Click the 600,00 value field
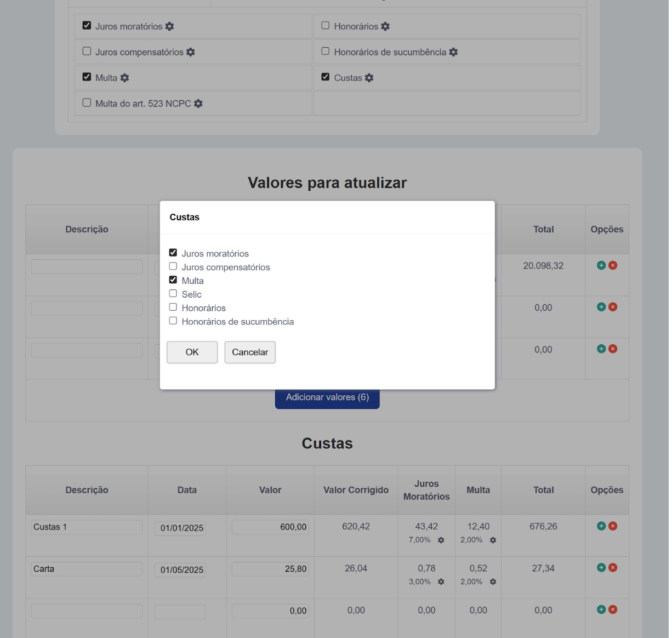Screen dimensions: 672x638 pyautogui.click(x=270, y=527)
